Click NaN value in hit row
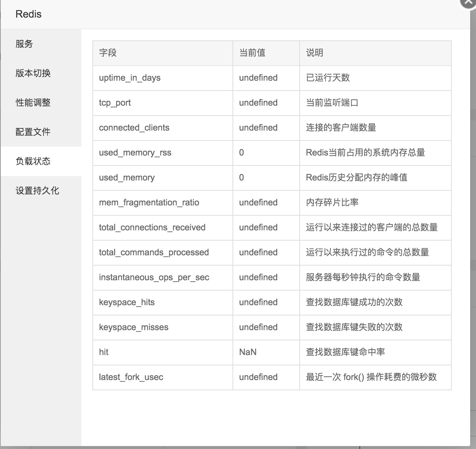 click(x=248, y=352)
